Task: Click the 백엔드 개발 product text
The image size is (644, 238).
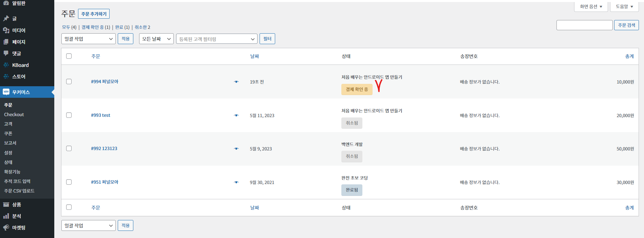Action: 352,144
